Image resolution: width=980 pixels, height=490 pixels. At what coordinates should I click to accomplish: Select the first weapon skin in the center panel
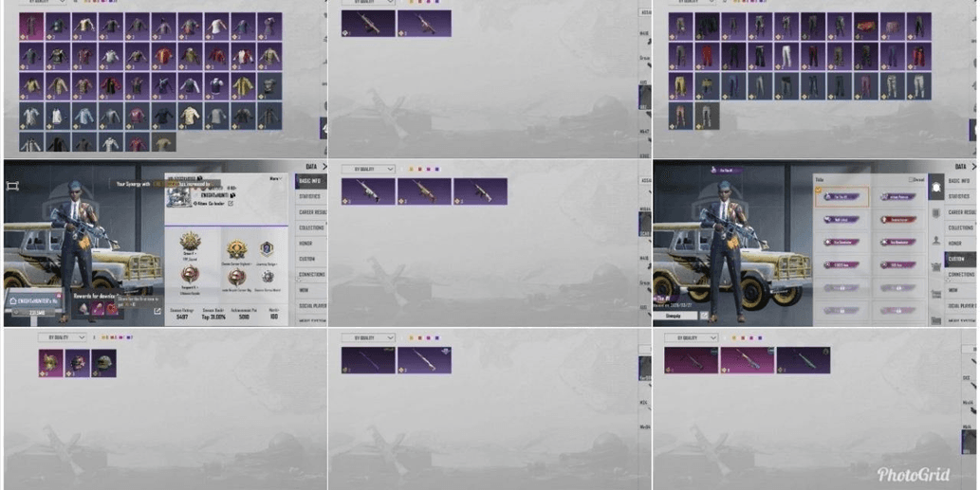[x=368, y=191]
